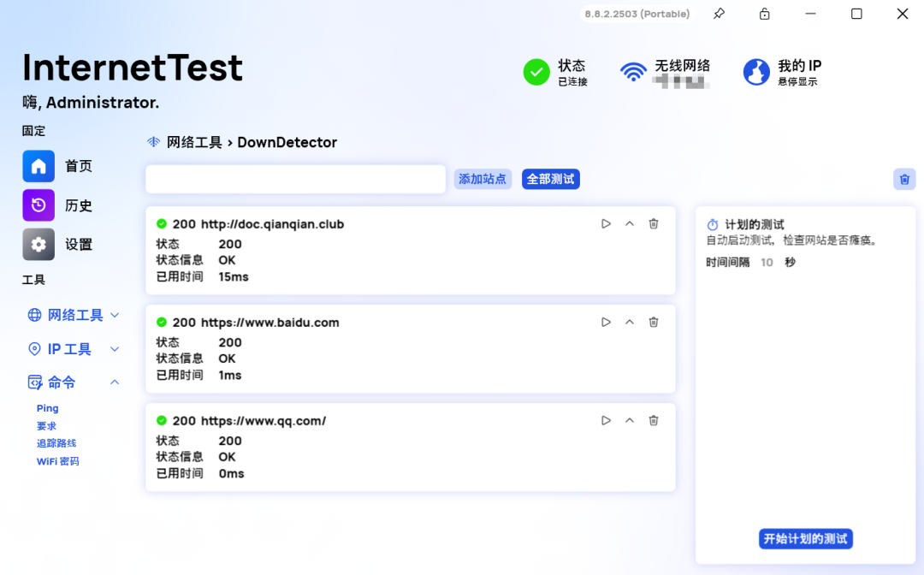
Task: Collapse the www.baidu.com result card
Action: point(630,323)
